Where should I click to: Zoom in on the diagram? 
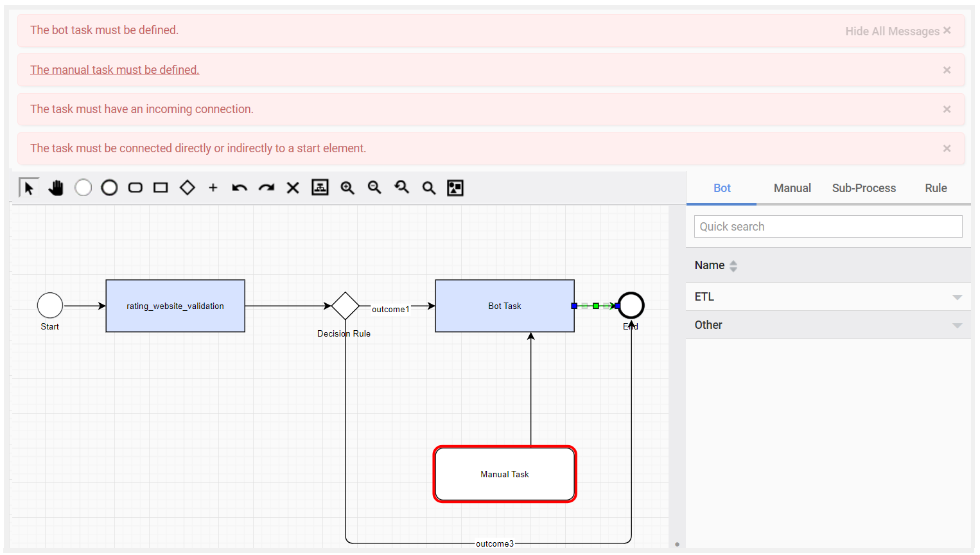347,188
